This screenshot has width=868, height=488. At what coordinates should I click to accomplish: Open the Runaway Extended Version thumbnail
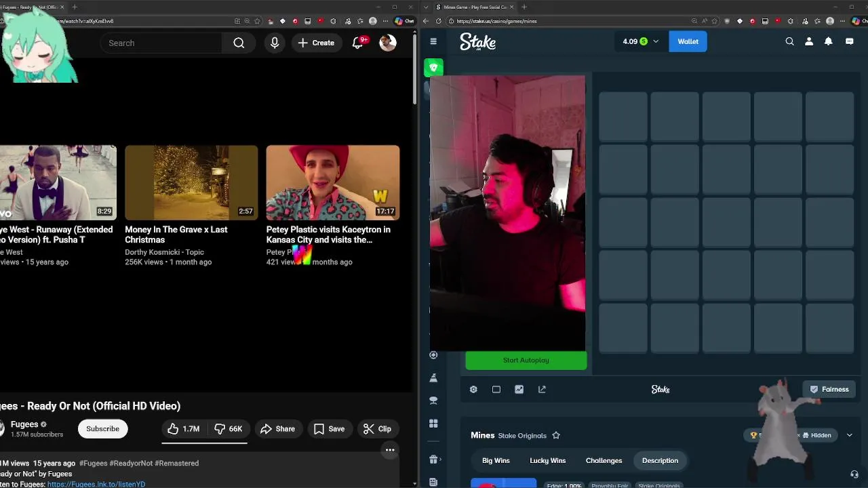[58, 182]
